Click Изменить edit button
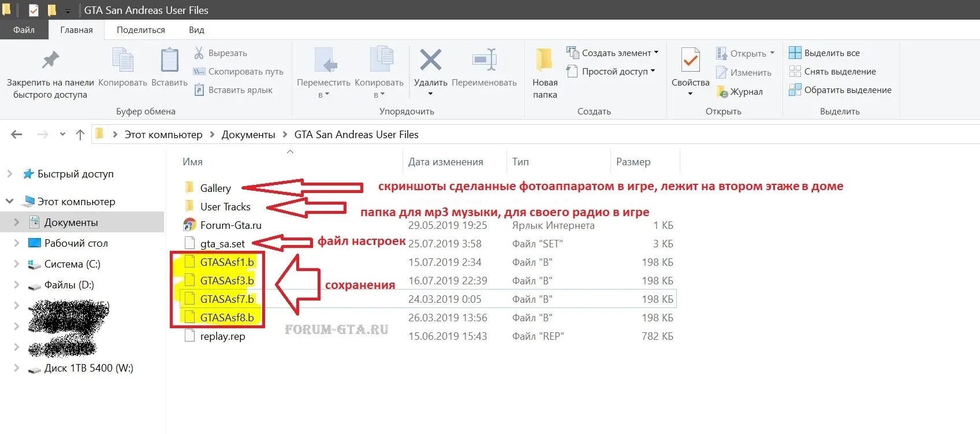 [x=744, y=73]
